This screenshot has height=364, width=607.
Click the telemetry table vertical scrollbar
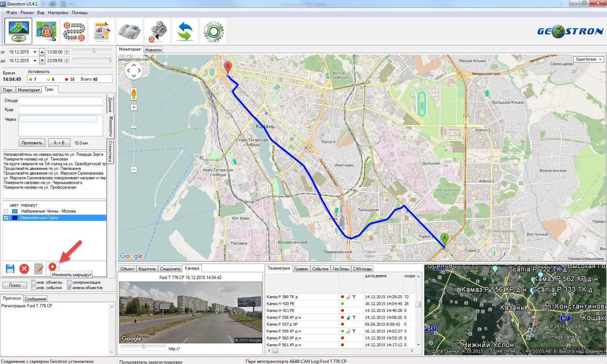point(419,310)
